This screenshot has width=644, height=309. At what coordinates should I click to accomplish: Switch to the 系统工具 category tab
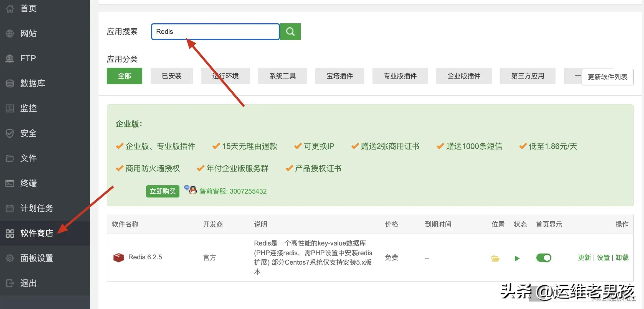coord(282,76)
